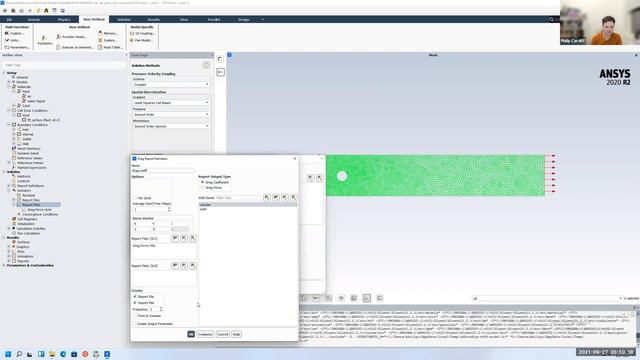
Task: Click deselect icon rightmost of Wall Zones filter
Action: 294,198
